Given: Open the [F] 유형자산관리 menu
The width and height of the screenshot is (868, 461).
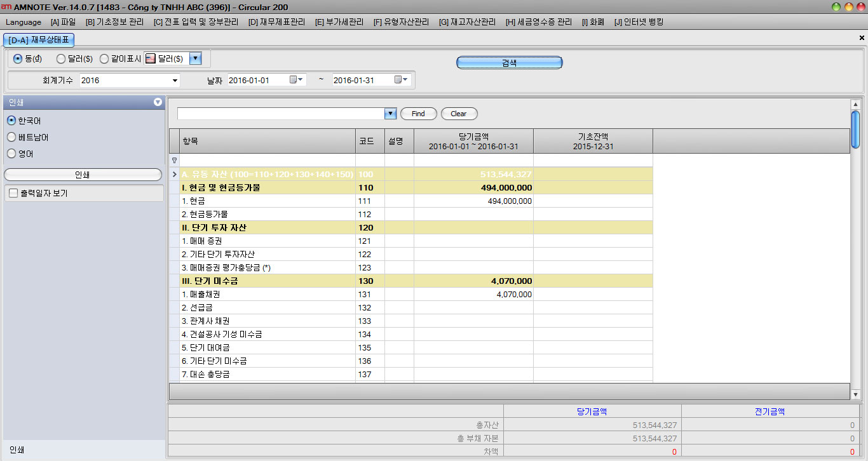Looking at the screenshot, I should [401, 22].
